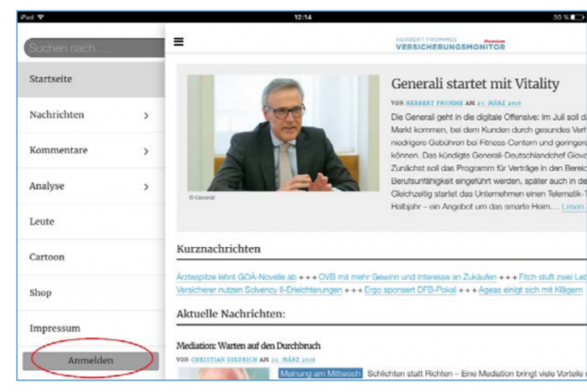Viewport: 587px width, 392px height.
Task: Select Startseite in the sidebar
Action: point(50,80)
